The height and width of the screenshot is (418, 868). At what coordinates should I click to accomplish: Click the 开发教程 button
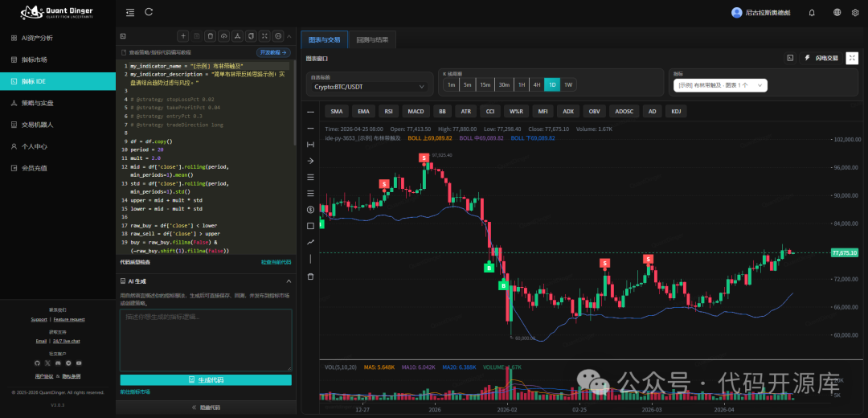tap(273, 52)
